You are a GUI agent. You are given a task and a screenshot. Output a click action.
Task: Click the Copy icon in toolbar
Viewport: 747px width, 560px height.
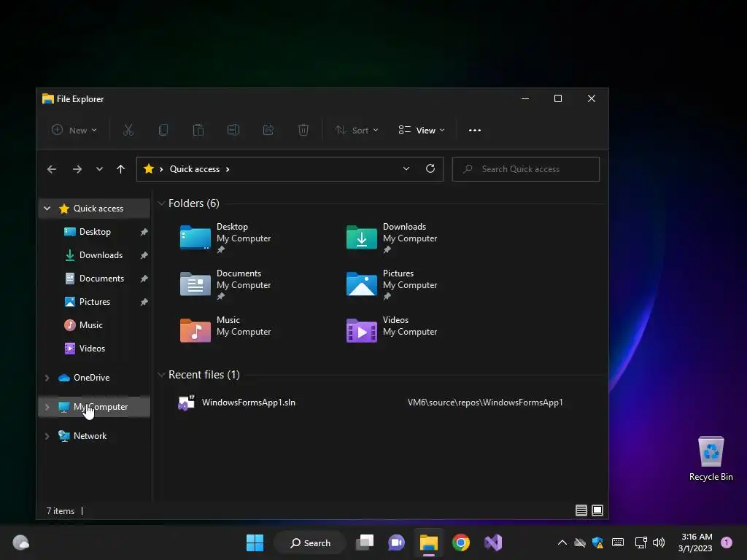click(x=163, y=130)
